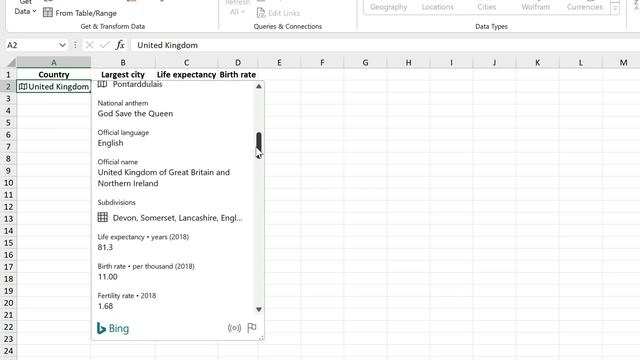Click the card scrollbar down arrow

259,309
